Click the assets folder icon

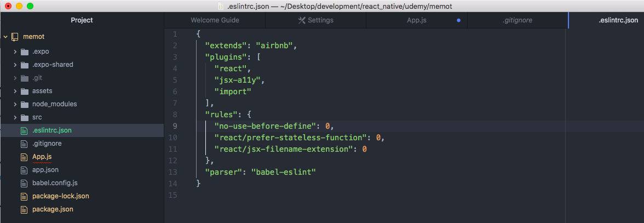point(24,91)
